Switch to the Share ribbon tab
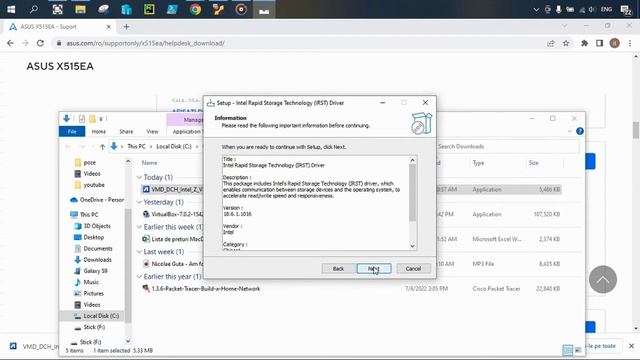 click(126, 131)
